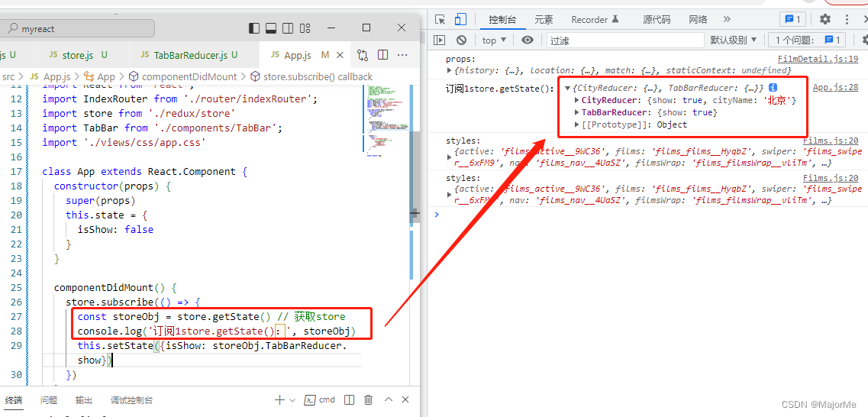868x417 pixels.
Task: Open the 网络 network tab in DevTools
Action: [698, 19]
